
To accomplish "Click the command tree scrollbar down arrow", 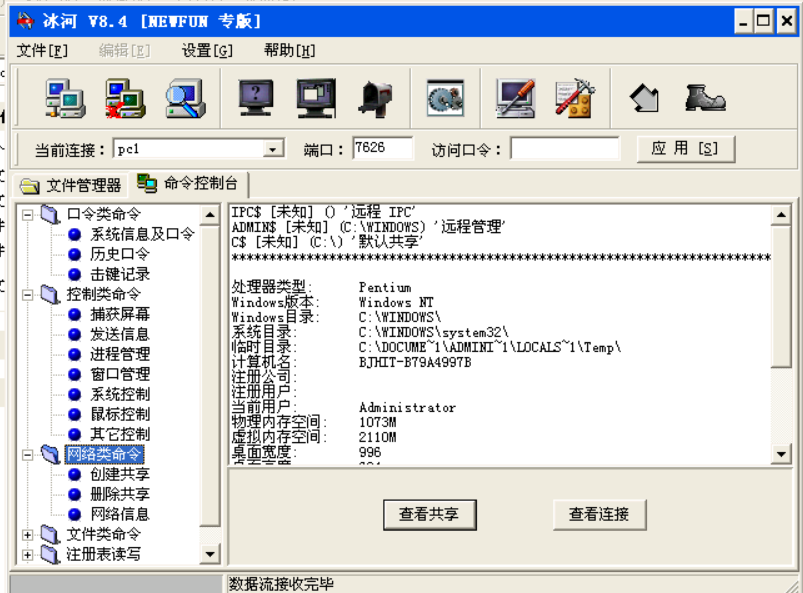I will point(210,554).
